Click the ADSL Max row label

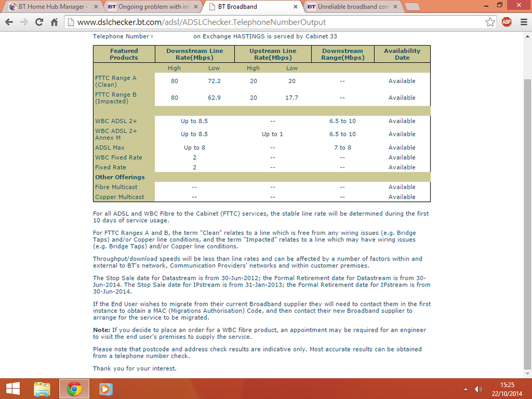pos(110,148)
